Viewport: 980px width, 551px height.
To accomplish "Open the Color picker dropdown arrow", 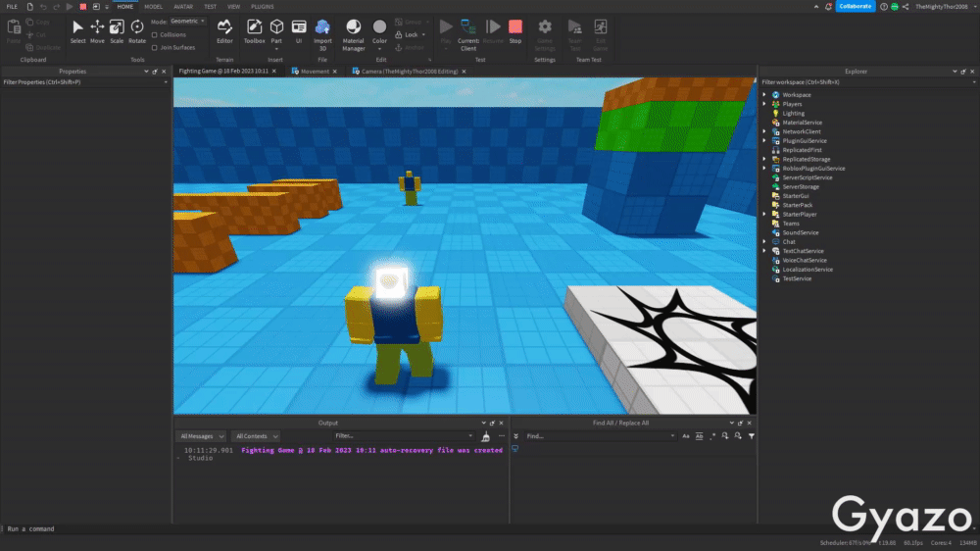I will pyautogui.click(x=379, y=49).
